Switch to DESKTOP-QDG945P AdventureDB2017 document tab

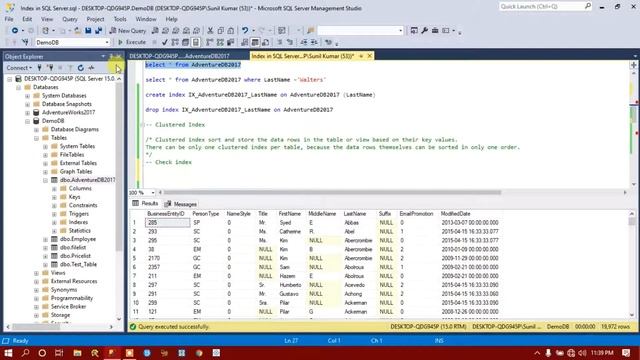tap(180, 56)
